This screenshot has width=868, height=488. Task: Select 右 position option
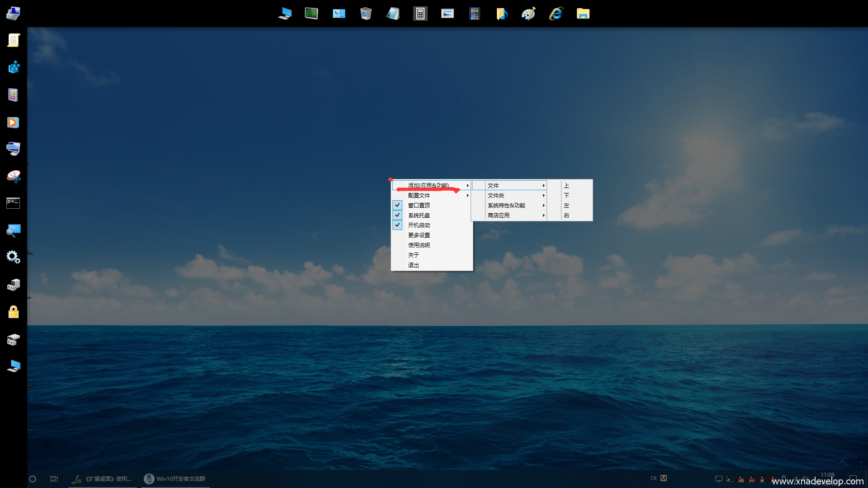click(x=566, y=216)
